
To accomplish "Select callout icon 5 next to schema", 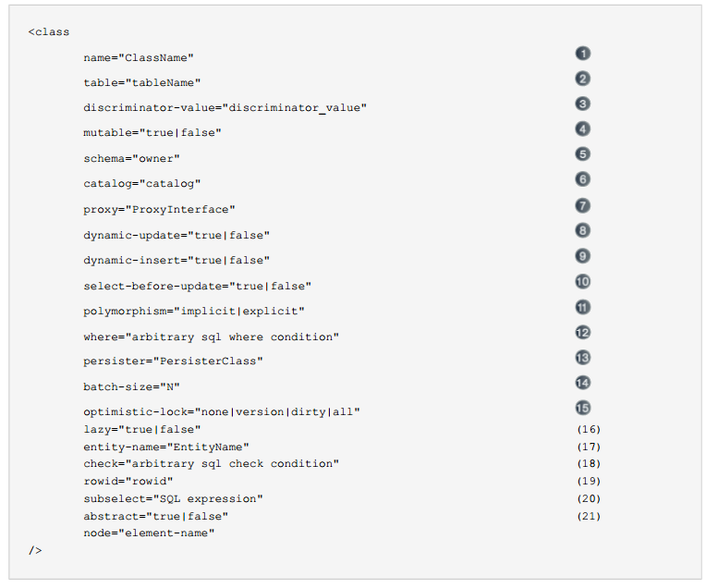I will click(582, 153).
